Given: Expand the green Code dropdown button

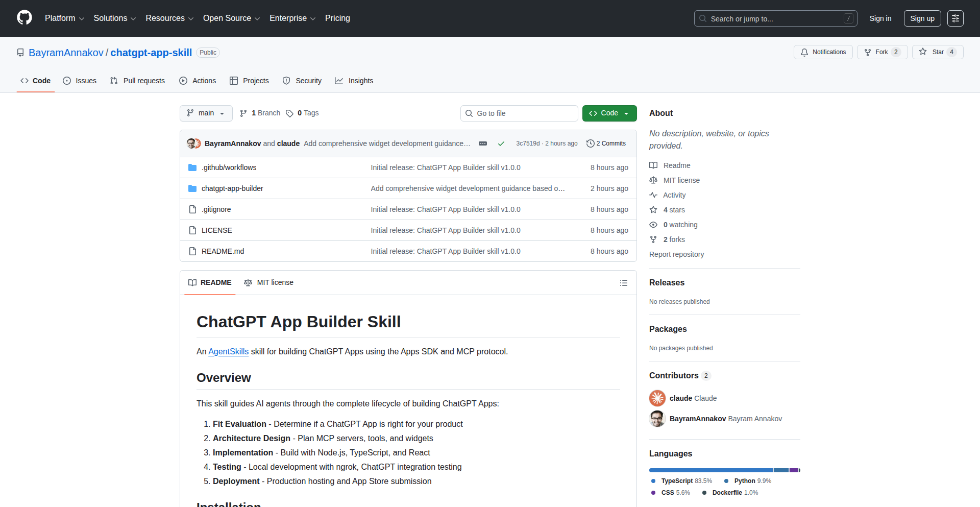Looking at the screenshot, I should [x=609, y=113].
